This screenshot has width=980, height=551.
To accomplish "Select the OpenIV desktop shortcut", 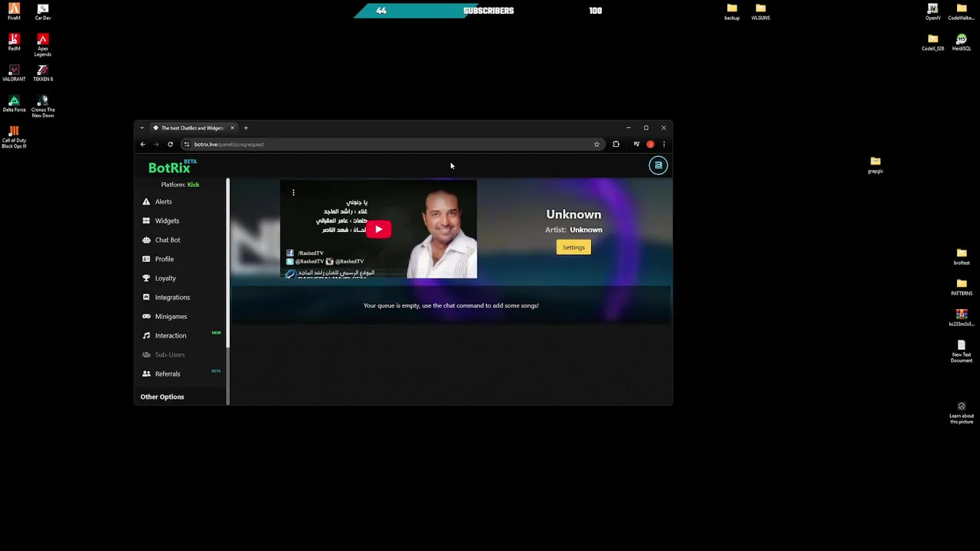I will 933,12.
